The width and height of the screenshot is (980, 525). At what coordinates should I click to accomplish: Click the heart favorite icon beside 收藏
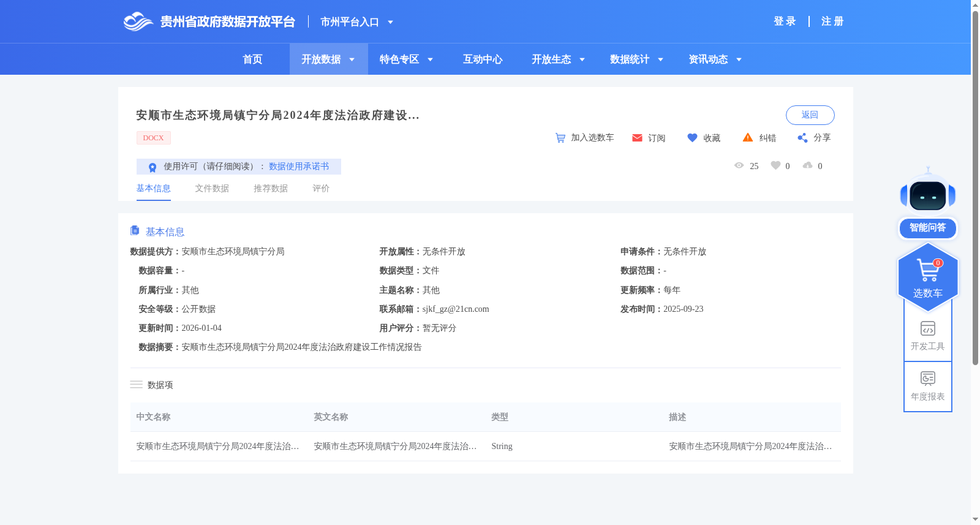692,138
